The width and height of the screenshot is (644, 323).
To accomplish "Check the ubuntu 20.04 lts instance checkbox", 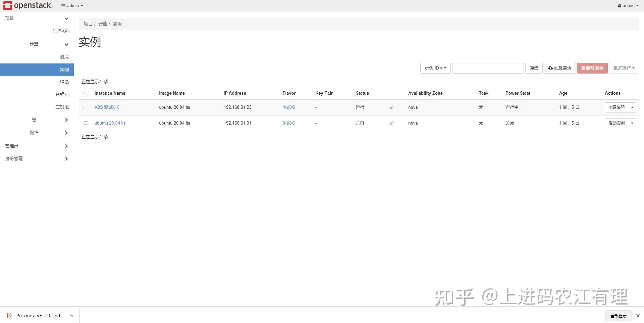I will pyautogui.click(x=85, y=123).
